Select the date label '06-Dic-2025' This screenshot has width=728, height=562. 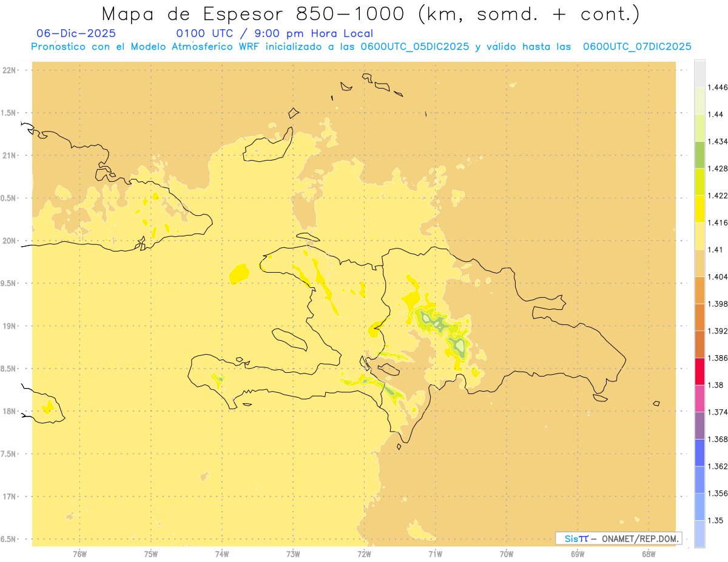pos(76,33)
